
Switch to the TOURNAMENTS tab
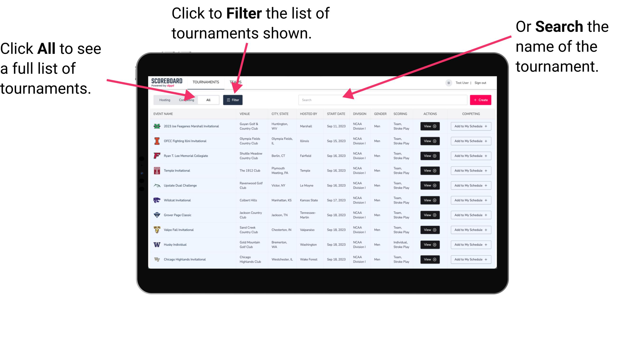(x=205, y=82)
